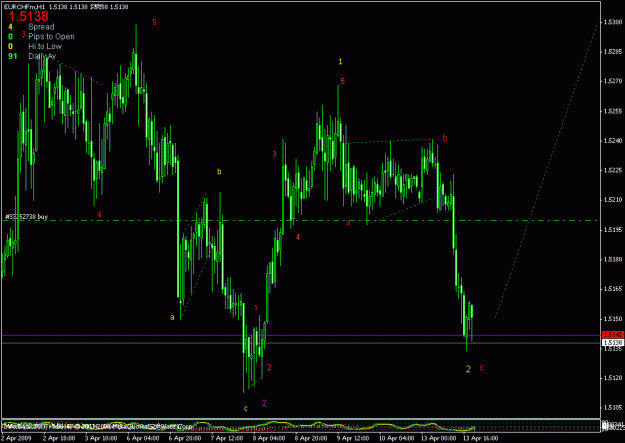Select the orange 3 wave label

point(275,154)
